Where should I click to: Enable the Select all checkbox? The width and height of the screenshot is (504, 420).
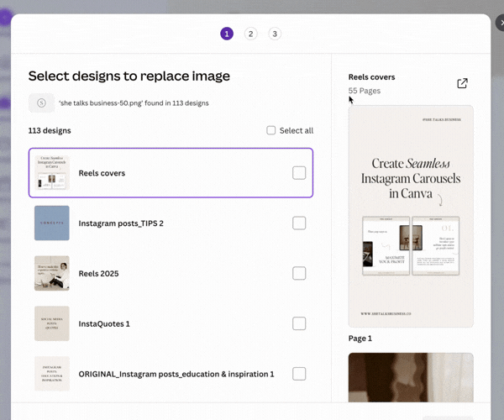click(x=271, y=130)
